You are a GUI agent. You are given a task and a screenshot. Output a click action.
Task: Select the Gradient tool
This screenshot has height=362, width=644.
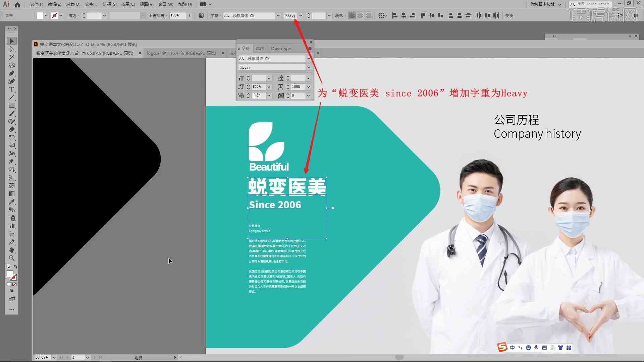click(12, 194)
